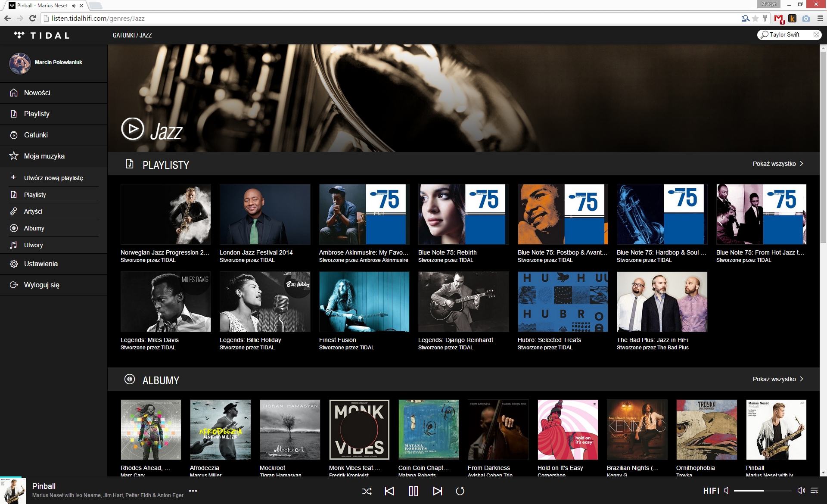Open Legends: Billie Holiday playlist
This screenshot has height=504, width=827.
point(265,302)
